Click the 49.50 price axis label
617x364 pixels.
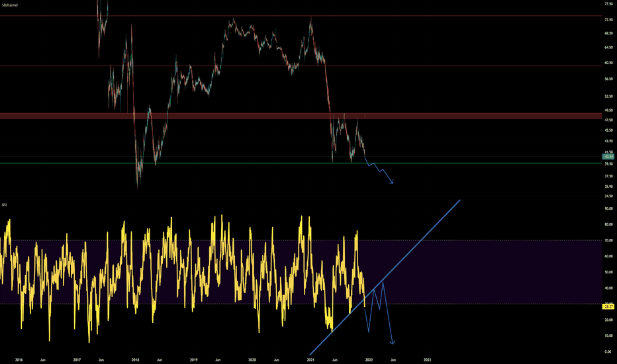608,111
